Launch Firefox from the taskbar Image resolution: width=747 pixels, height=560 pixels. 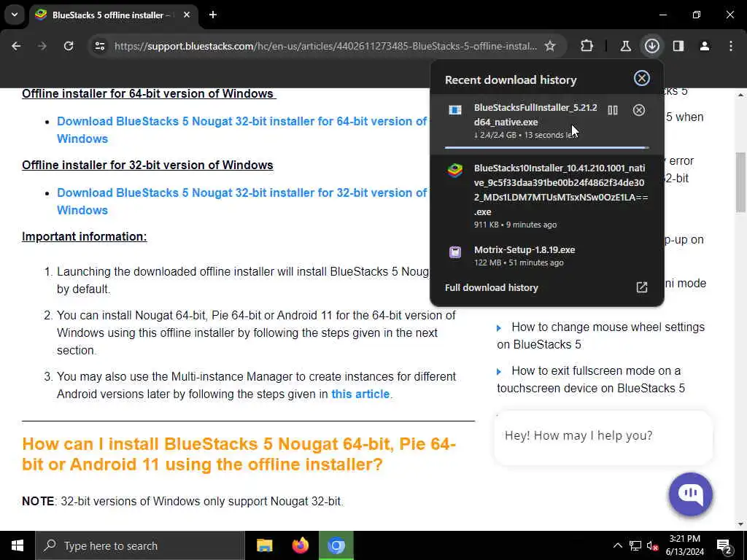(300, 545)
